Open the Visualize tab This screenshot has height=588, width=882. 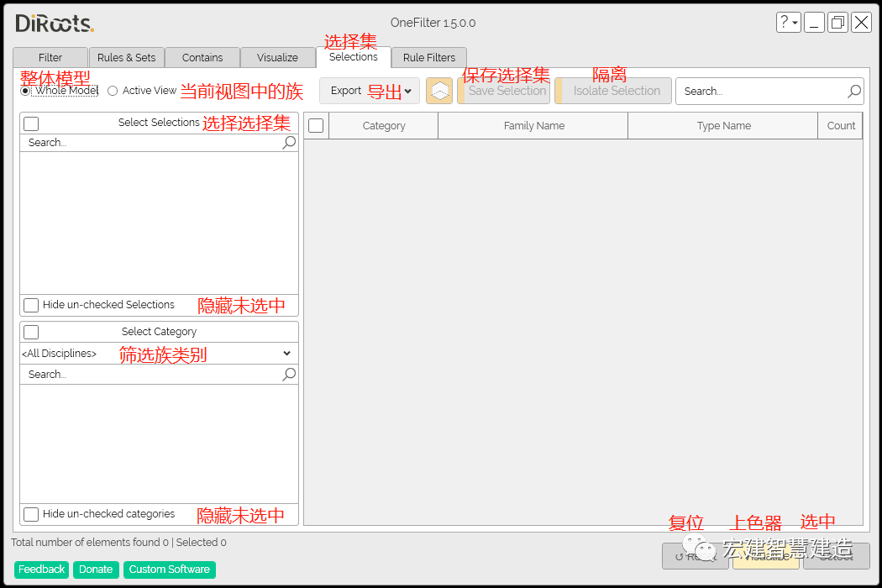[x=278, y=57]
